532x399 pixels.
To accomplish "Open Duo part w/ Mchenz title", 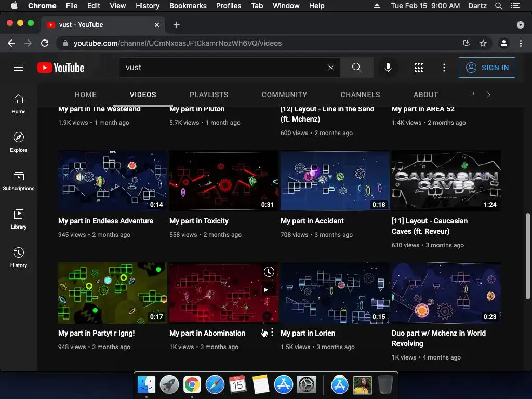I will point(438,338).
